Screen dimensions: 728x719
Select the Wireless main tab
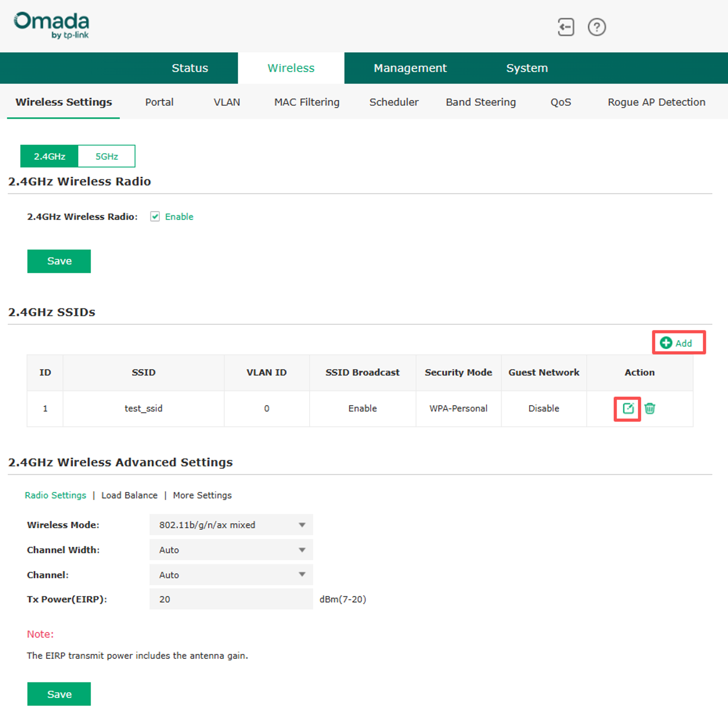[x=291, y=68]
